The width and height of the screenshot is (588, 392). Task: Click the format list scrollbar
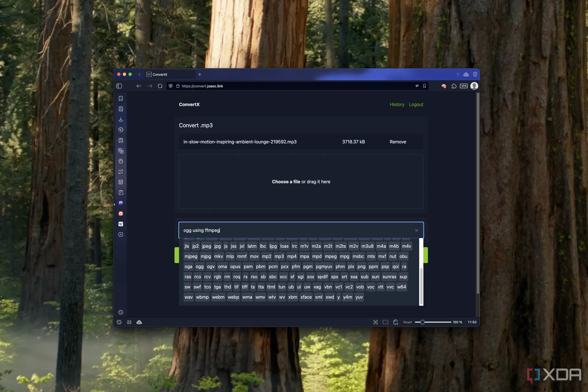pos(421,286)
